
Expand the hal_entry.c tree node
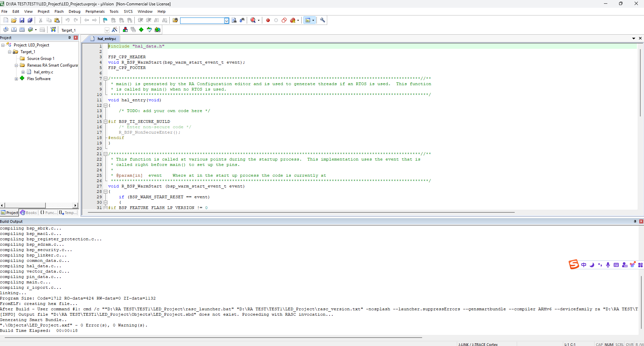click(x=23, y=72)
